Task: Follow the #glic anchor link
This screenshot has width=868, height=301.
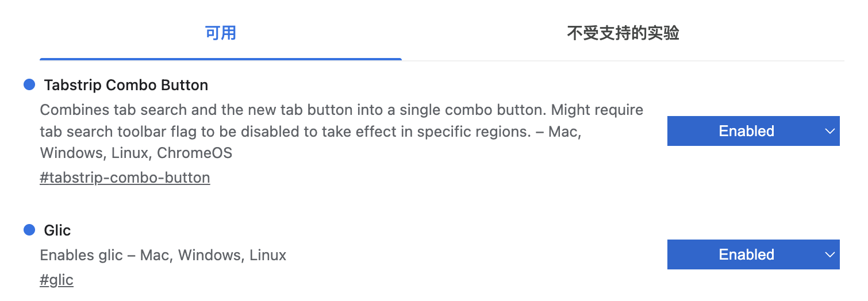Action: click(x=56, y=280)
